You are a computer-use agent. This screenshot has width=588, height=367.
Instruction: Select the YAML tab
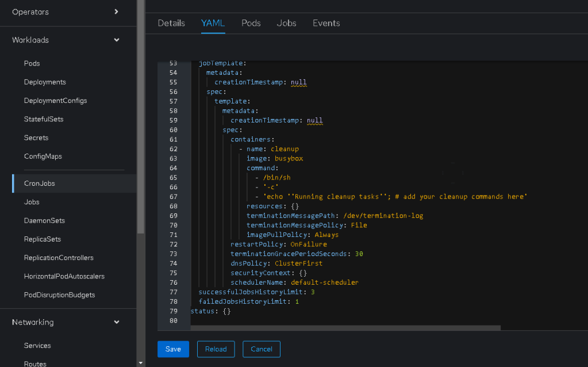pyautogui.click(x=213, y=23)
